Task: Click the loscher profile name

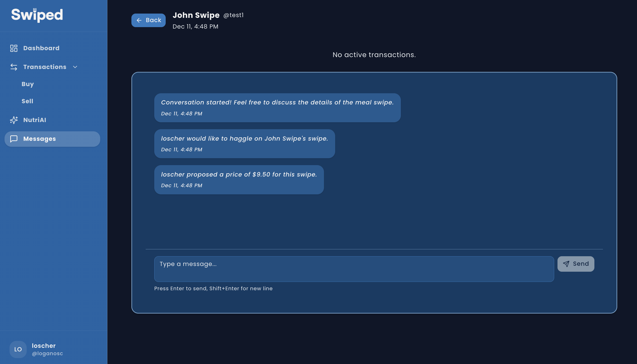Action: (x=44, y=346)
